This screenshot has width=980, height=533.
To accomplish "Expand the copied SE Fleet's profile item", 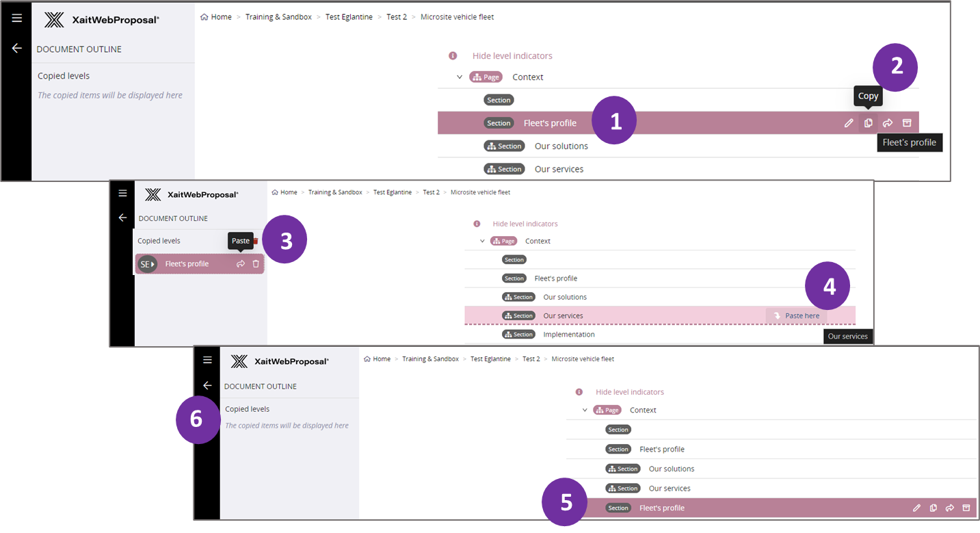I will [151, 263].
